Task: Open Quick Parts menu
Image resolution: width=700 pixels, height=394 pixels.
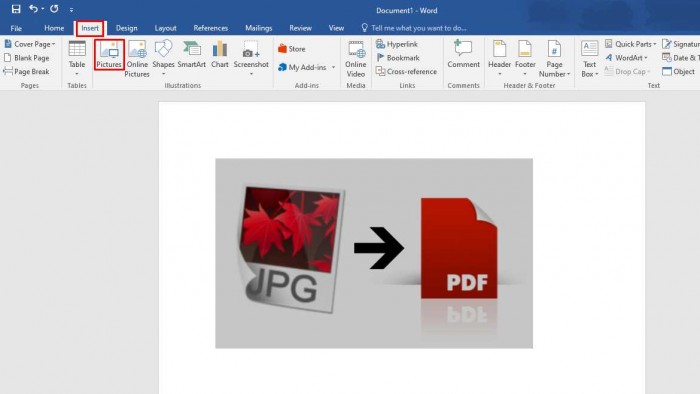Action: [x=630, y=44]
